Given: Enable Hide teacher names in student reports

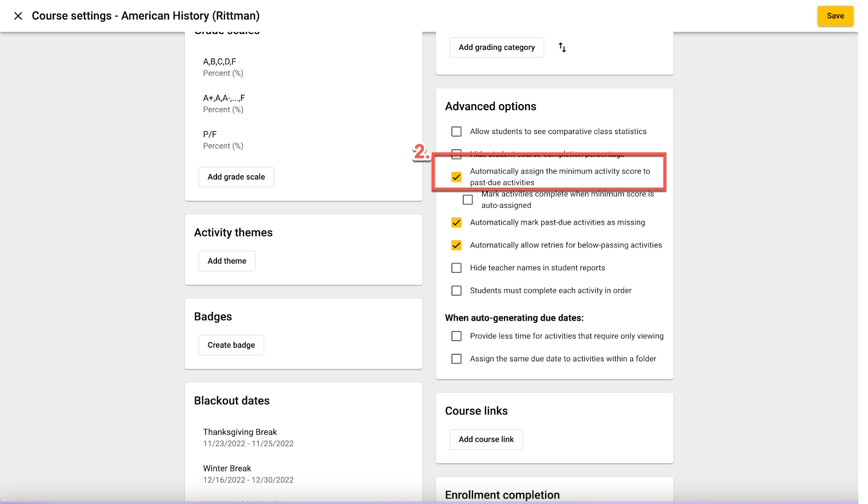Looking at the screenshot, I should pyautogui.click(x=457, y=268).
